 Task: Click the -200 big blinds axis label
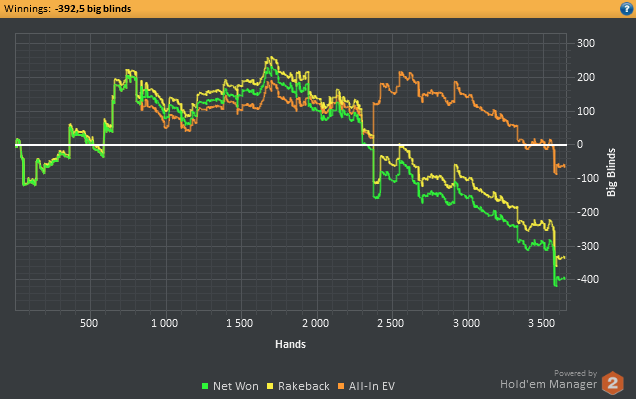click(588, 212)
